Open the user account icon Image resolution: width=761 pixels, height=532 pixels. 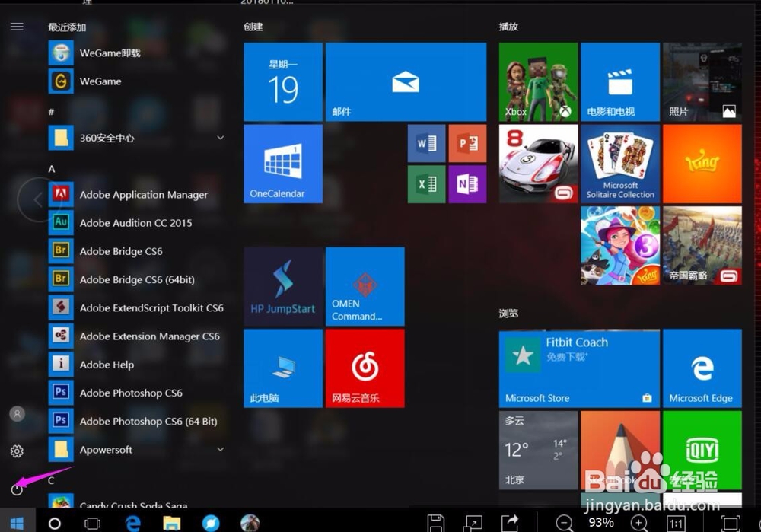click(17, 413)
